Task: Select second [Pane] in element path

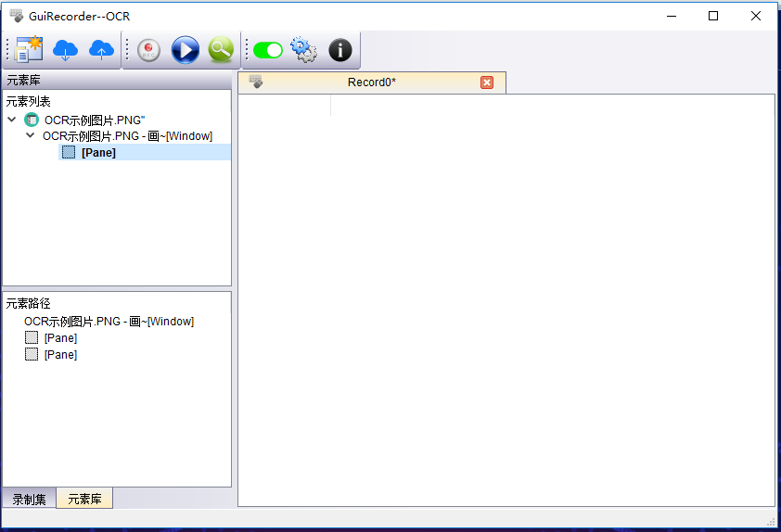Action: click(61, 355)
